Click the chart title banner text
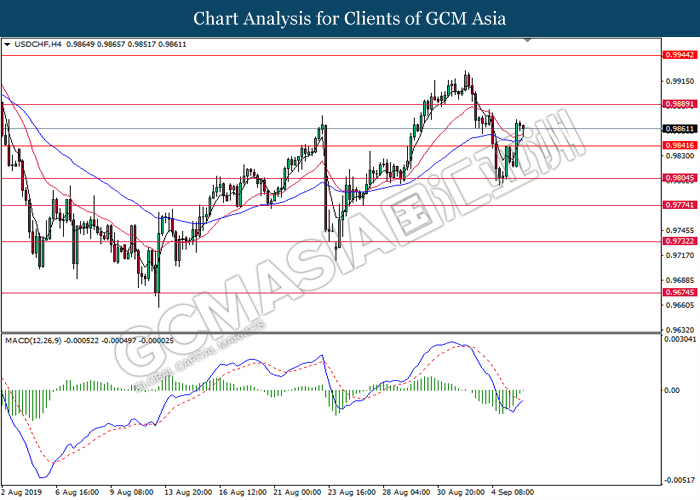The height and width of the screenshot is (500, 700). point(349,18)
